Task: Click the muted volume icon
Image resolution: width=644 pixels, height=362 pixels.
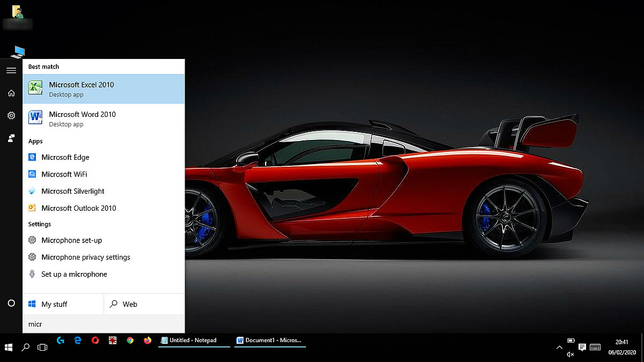Action: (x=570, y=353)
